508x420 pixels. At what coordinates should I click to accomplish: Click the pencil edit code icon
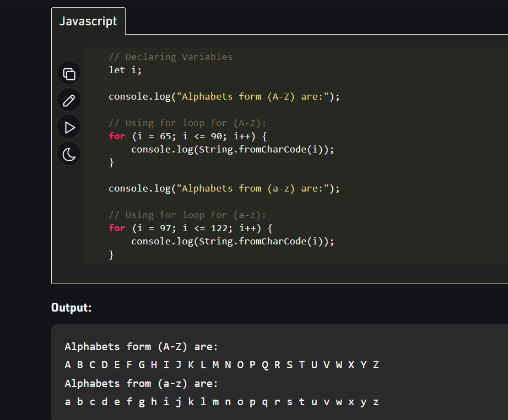click(69, 100)
